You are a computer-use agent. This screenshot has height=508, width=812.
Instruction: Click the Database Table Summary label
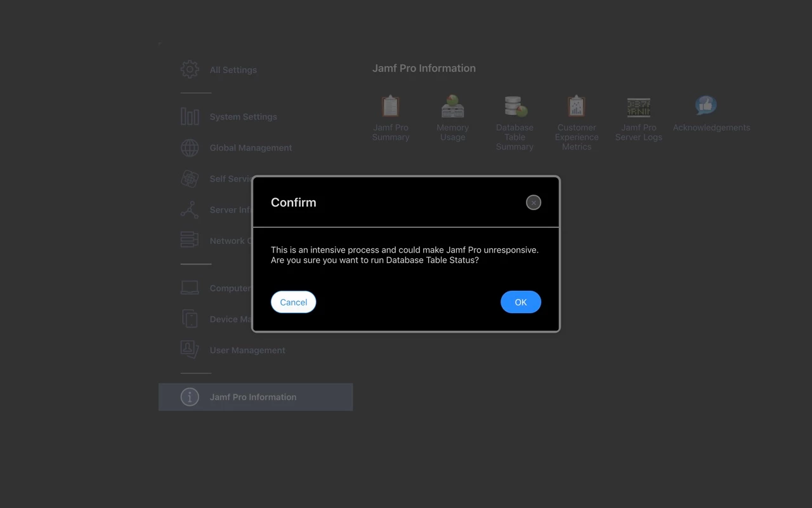point(515,137)
